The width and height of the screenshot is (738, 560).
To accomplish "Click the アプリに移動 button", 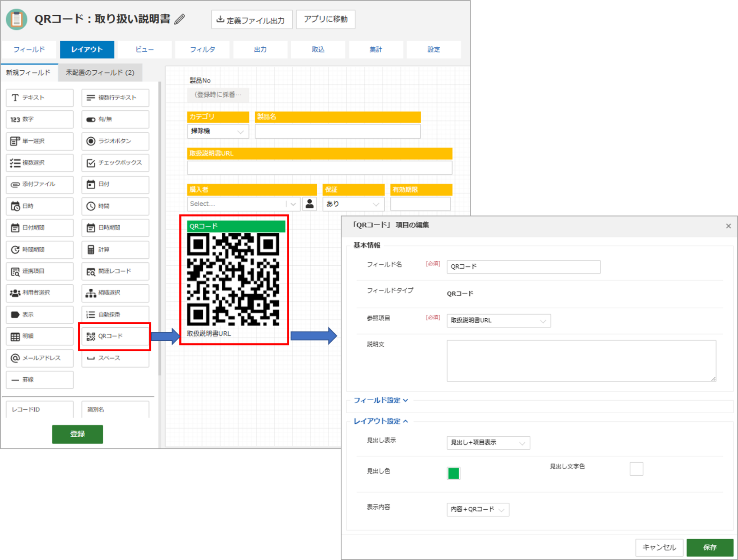I will coord(326,20).
